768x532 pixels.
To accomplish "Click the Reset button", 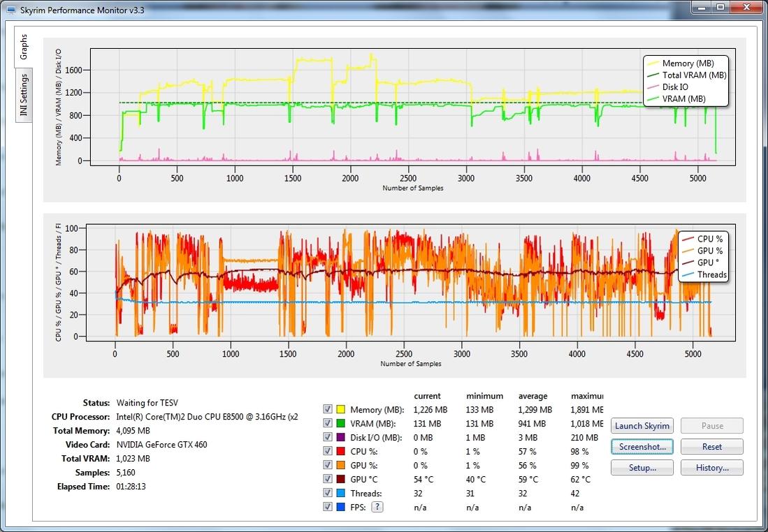I will tap(711, 447).
